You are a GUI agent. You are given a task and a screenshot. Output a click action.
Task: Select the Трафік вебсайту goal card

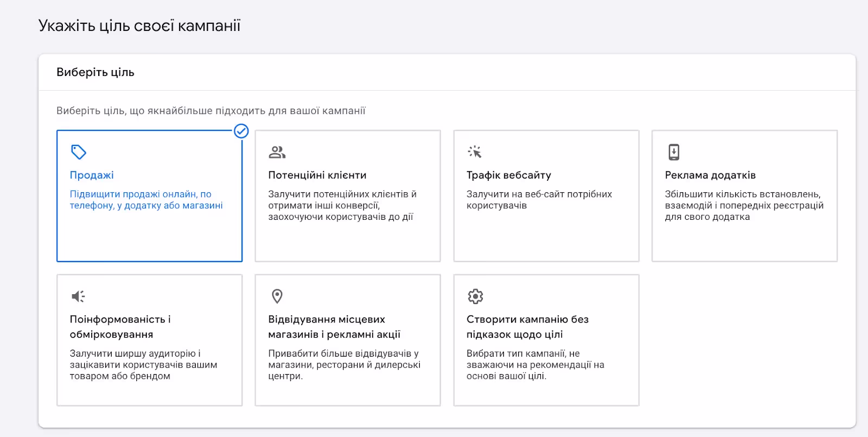[x=546, y=196]
